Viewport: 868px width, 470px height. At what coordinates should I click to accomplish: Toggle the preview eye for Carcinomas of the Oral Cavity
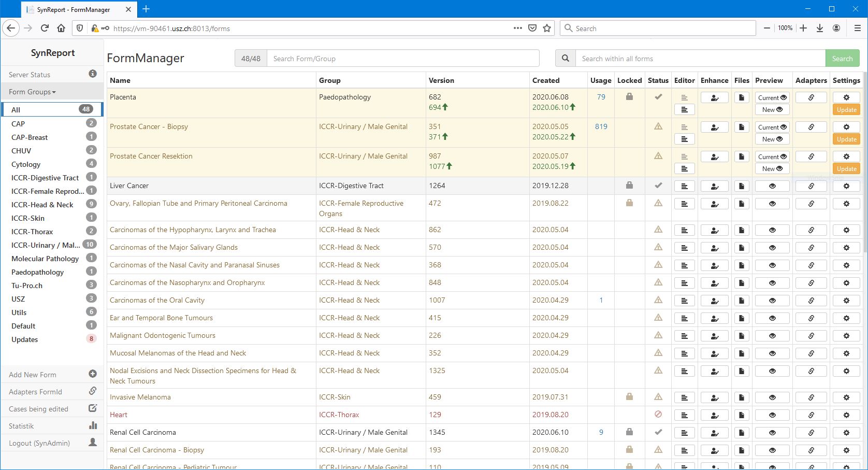(x=772, y=300)
